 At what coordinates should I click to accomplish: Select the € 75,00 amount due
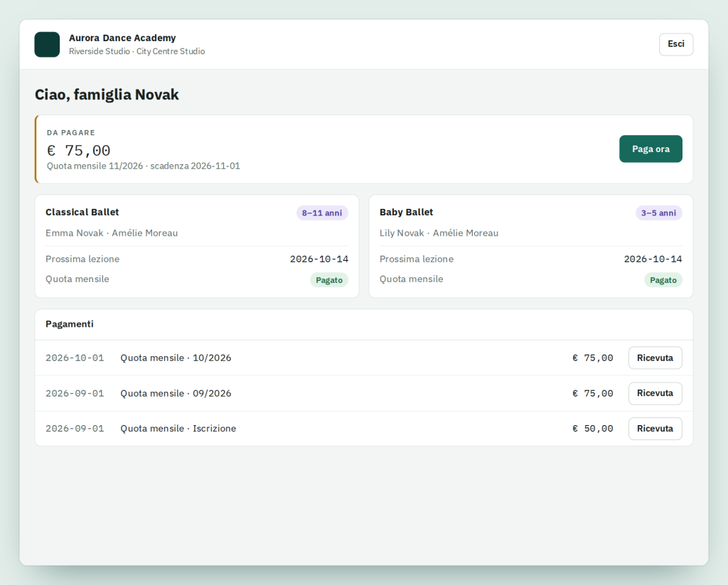pyautogui.click(x=78, y=151)
